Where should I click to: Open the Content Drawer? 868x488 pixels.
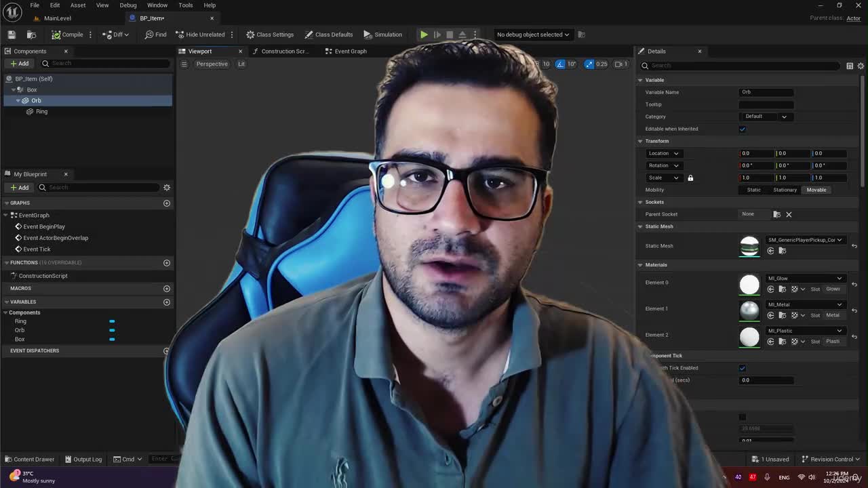(x=29, y=459)
